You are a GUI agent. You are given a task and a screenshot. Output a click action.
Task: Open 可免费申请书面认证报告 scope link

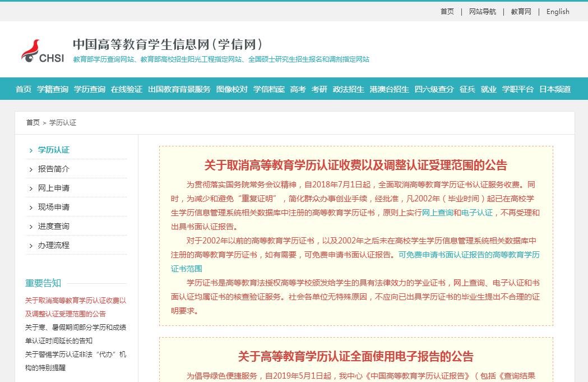pyautogui.click(x=469, y=255)
